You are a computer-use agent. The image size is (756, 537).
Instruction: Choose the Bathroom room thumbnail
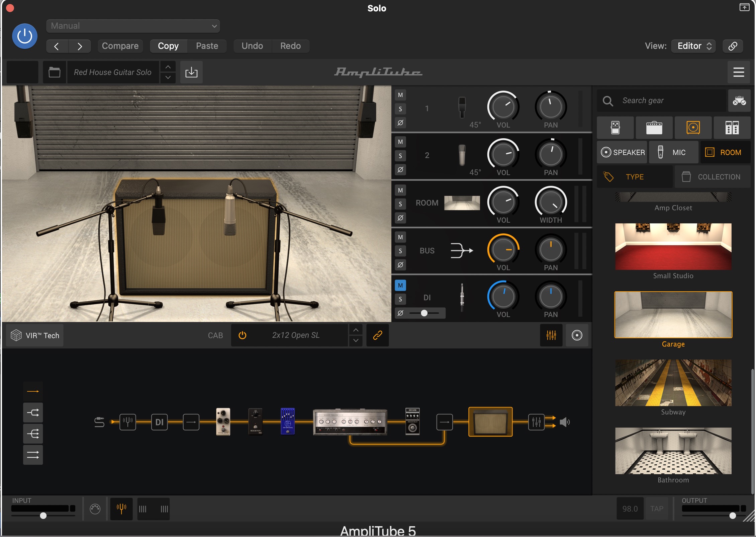coord(673,451)
